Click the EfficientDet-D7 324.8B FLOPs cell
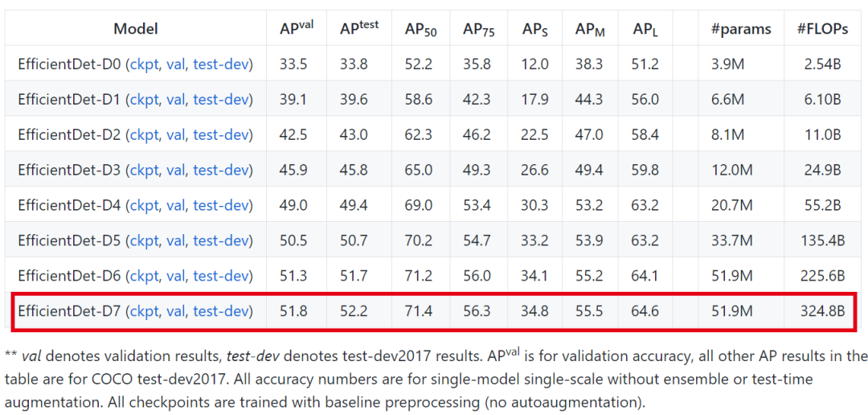The image size is (868, 415). 822,311
